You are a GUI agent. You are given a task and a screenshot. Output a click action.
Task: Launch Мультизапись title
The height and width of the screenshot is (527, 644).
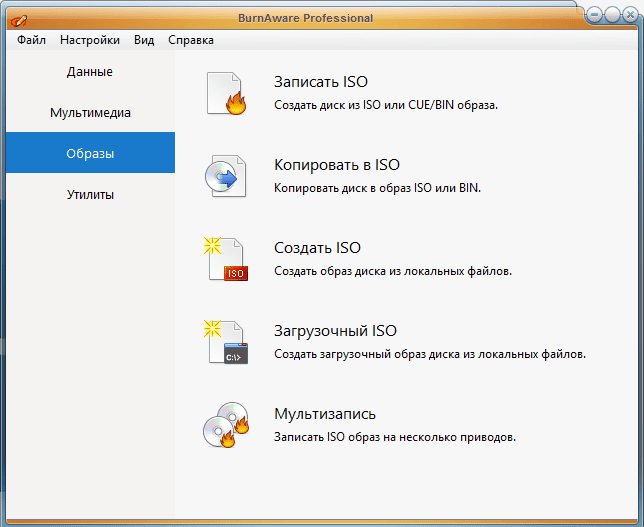325,414
